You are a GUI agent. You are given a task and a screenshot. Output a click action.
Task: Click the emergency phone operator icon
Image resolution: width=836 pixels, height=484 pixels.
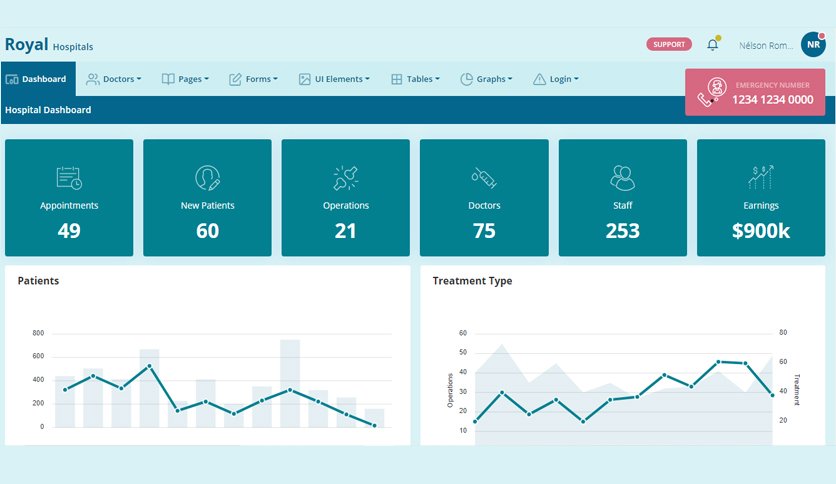click(712, 92)
